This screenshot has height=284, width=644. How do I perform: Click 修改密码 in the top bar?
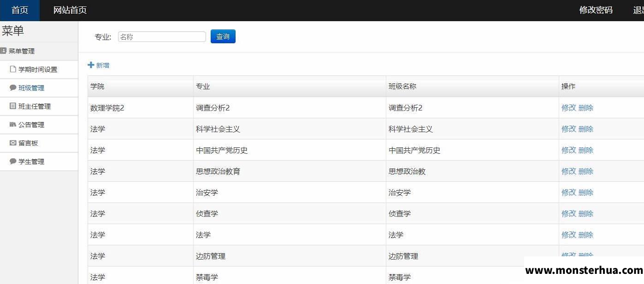click(596, 10)
